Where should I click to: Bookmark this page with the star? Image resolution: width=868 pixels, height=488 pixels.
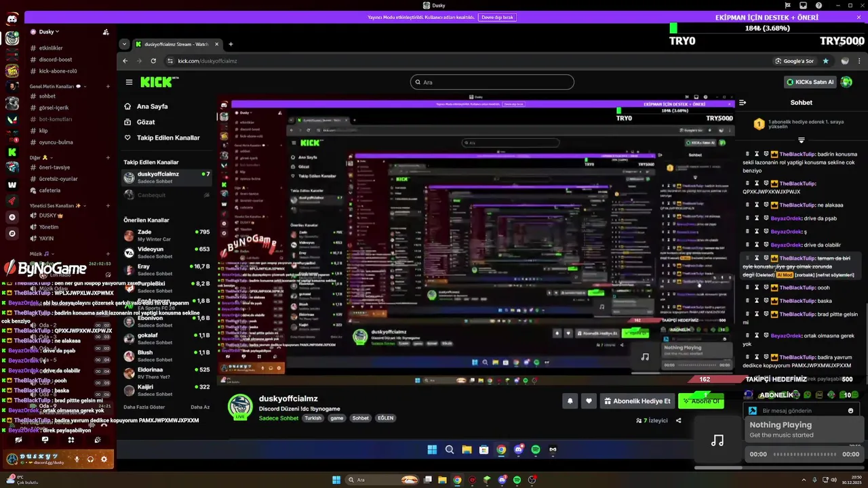click(825, 61)
